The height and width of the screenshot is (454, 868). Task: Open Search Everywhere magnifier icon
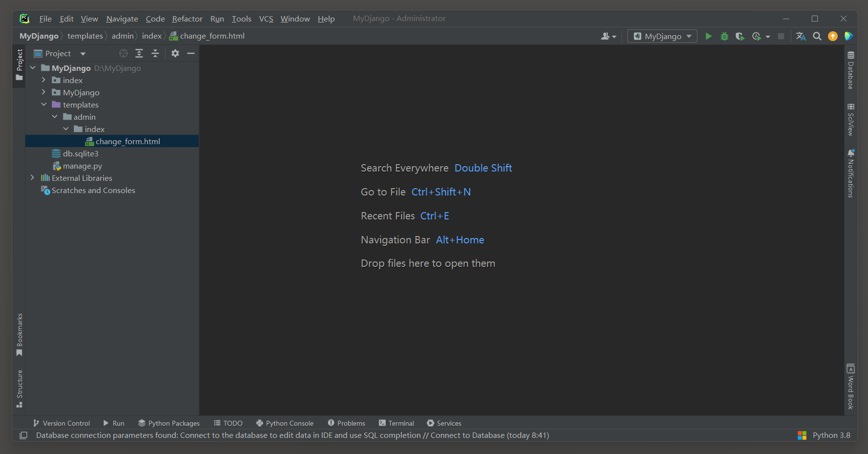point(817,36)
